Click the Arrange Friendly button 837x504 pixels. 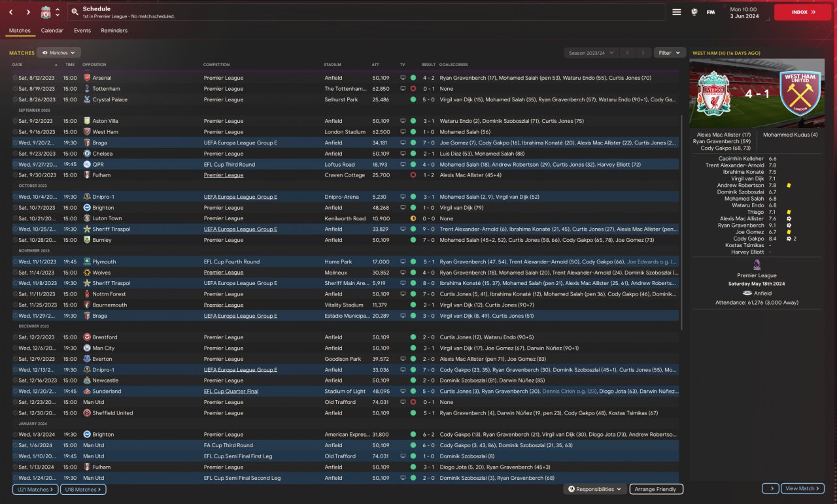click(657, 489)
